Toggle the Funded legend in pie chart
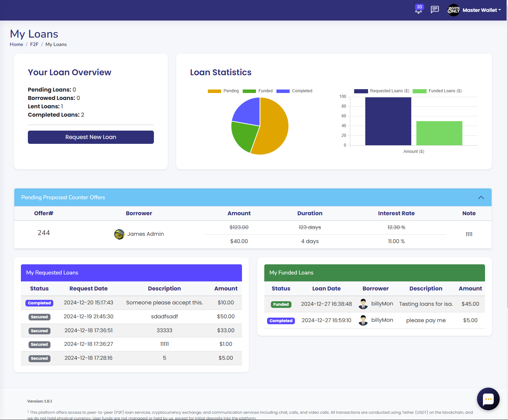 (258, 91)
